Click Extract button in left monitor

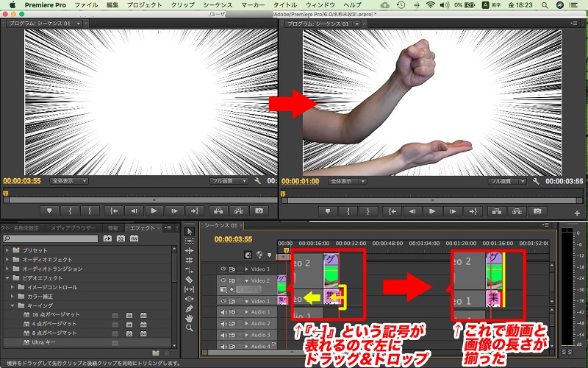(238, 211)
